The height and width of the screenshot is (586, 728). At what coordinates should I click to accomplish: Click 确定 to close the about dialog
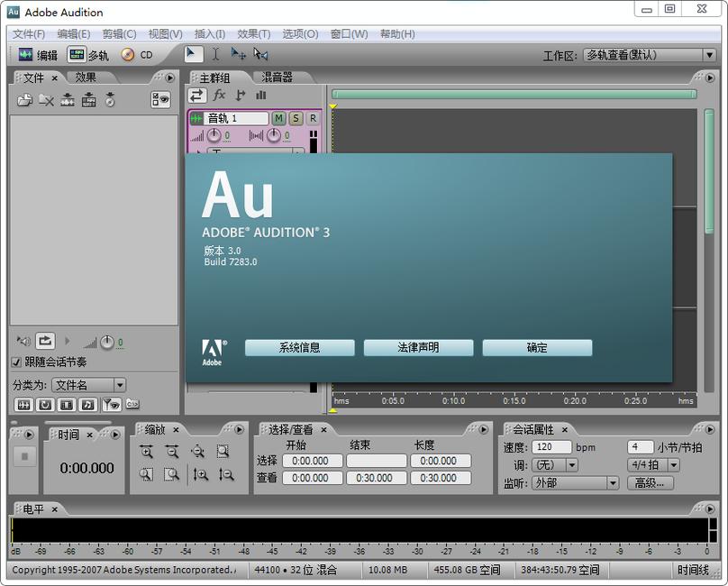[x=537, y=348]
